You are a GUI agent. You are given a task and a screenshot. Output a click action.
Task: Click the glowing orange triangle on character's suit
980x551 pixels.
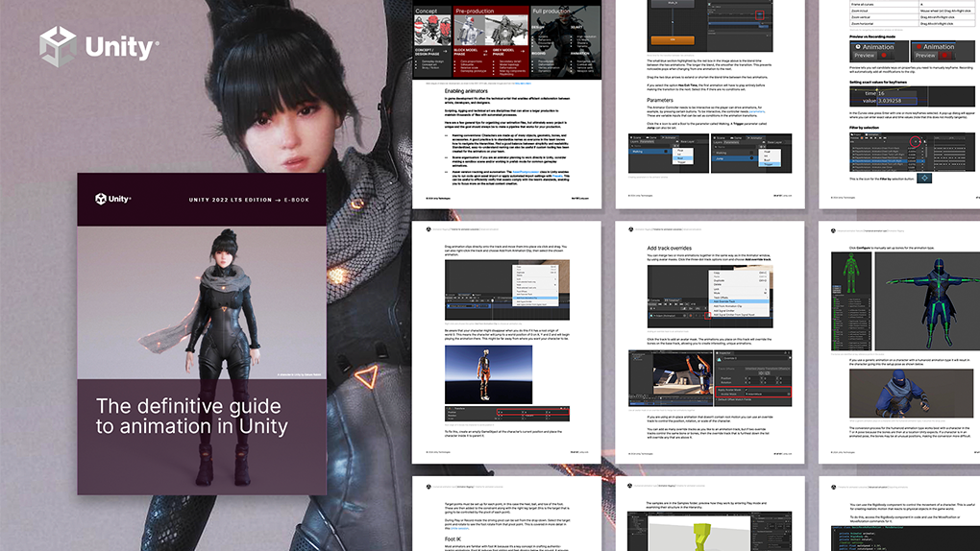(367, 376)
